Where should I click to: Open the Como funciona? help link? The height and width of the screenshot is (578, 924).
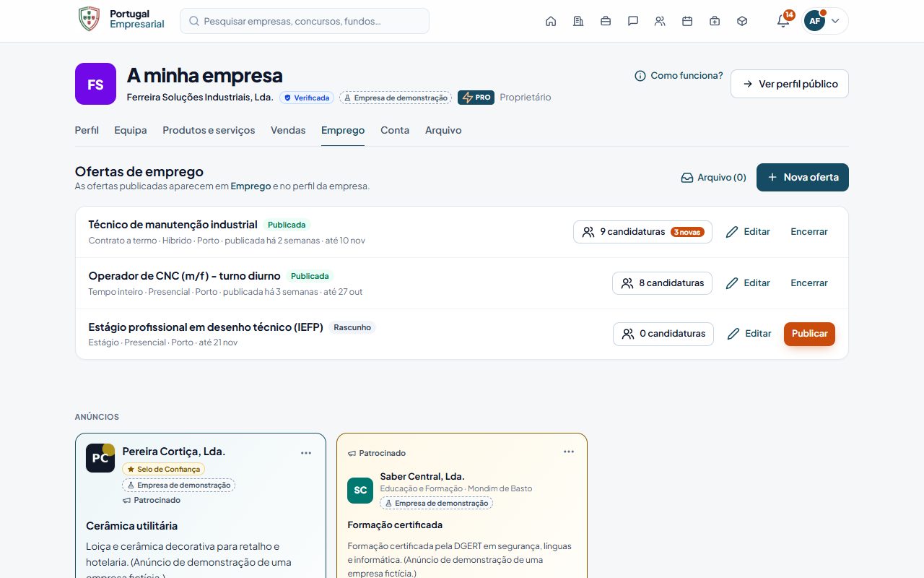coord(679,75)
